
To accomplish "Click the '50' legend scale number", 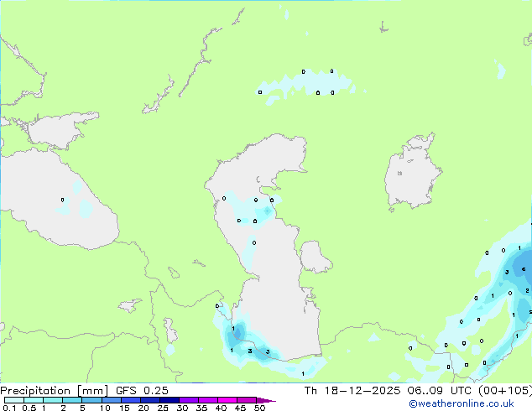I will (x=259, y=408).
